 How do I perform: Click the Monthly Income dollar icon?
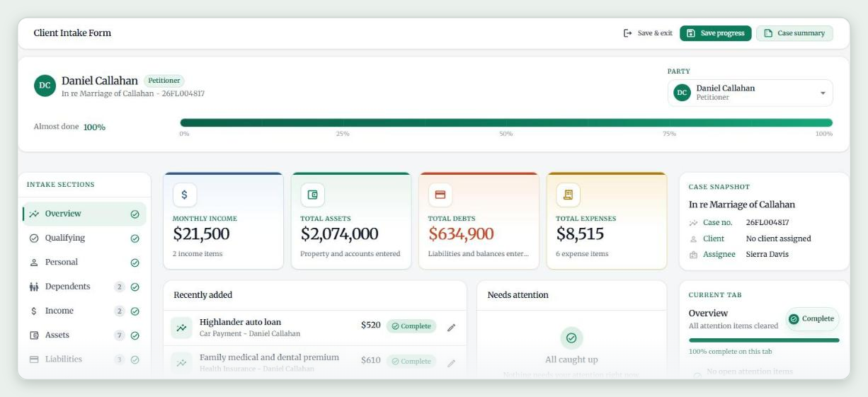point(185,195)
